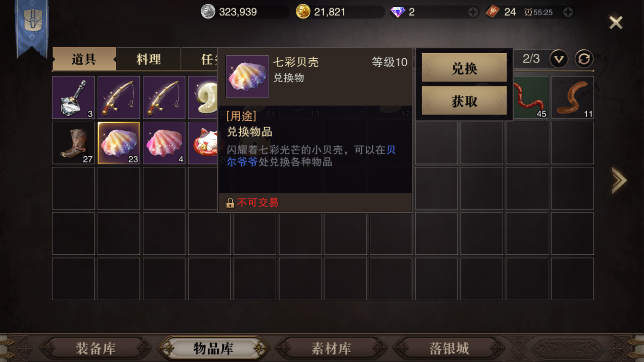
Task: Switch to the 道具 tab
Action: pos(84,59)
